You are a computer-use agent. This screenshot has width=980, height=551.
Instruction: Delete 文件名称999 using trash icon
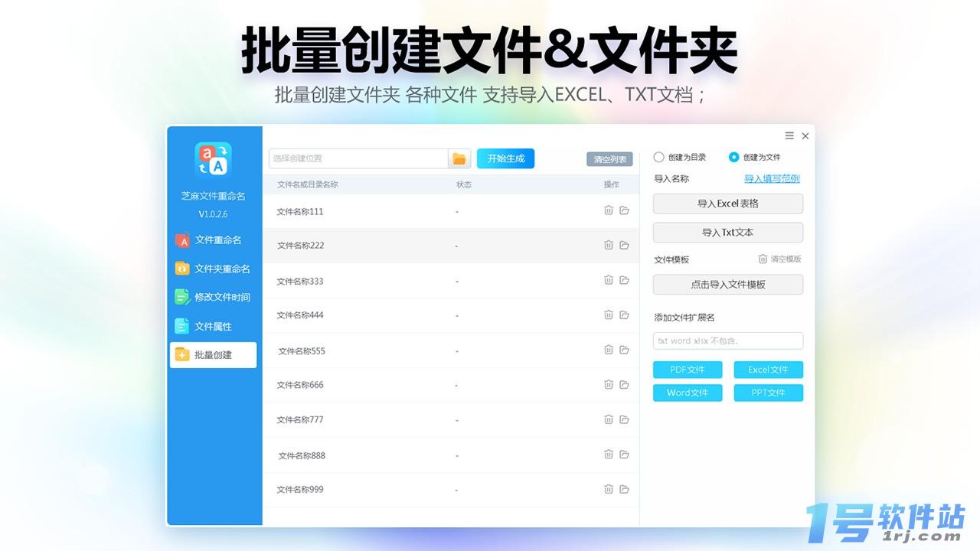pos(609,489)
